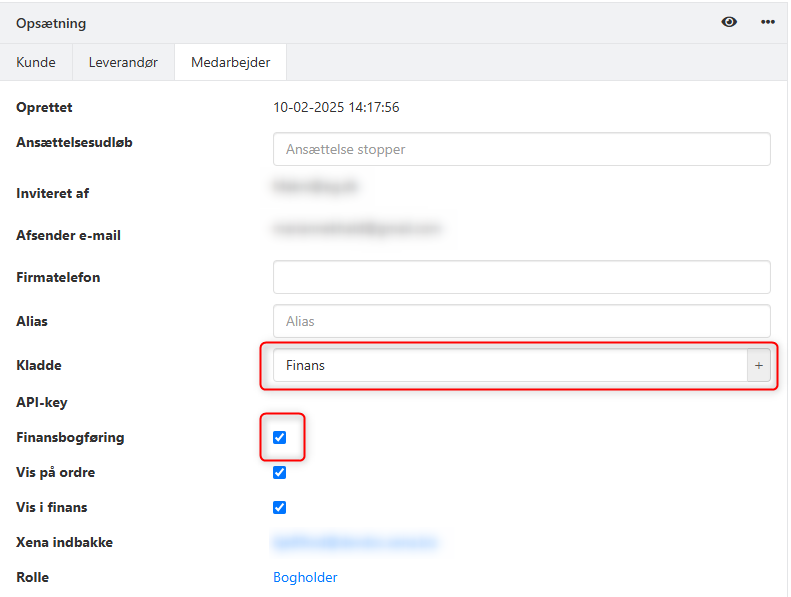The image size is (791, 597).
Task: Toggle the Finansbogføring checkbox
Action: coord(280,437)
